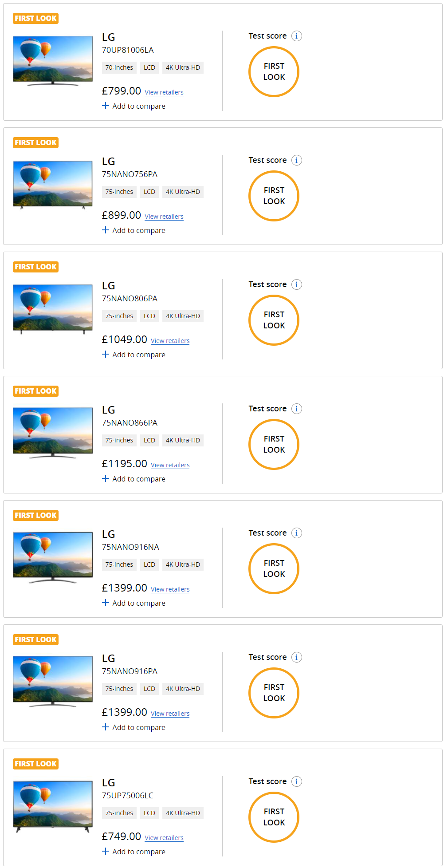Image resolution: width=444 pixels, height=868 pixels.
Task: View retailers for the £899.00 75NANO756PA
Action: (164, 217)
